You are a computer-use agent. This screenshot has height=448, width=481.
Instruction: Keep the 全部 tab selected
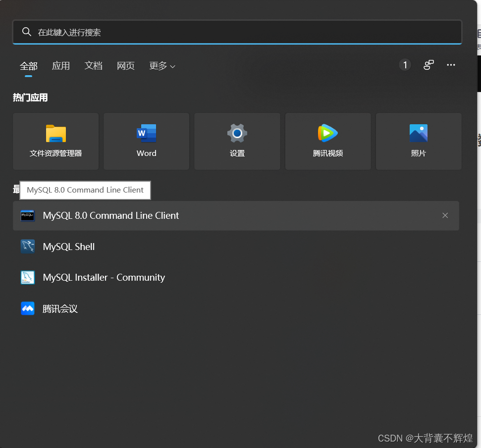pyautogui.click(x=28, y=65)
